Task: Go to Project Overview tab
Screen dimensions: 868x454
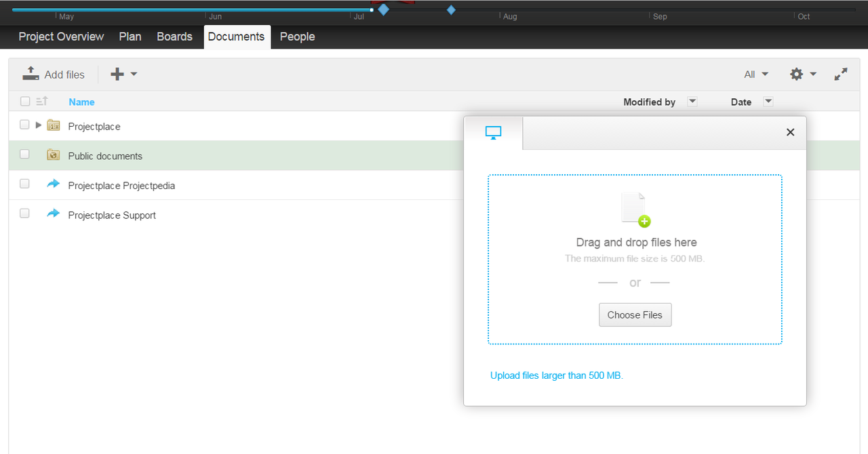Action: (x=61, y=37)
